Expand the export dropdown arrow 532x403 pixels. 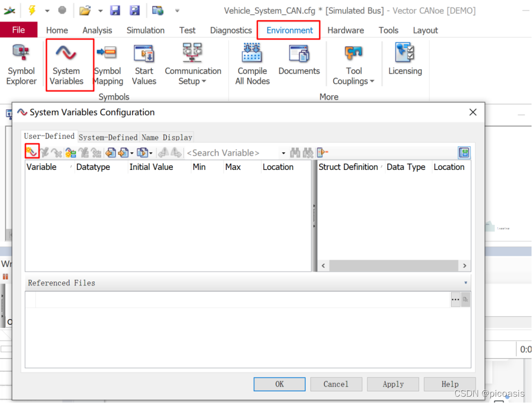151,153
